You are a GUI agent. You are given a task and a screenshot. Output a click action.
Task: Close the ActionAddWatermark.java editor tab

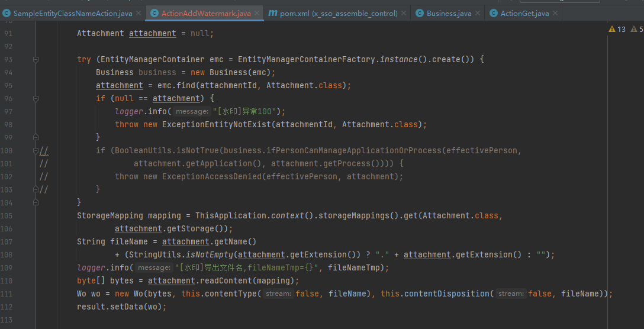point(257,13)
